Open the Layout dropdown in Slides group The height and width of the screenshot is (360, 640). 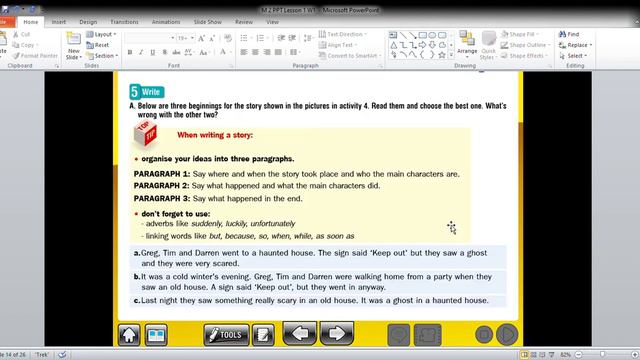(101, 34)
